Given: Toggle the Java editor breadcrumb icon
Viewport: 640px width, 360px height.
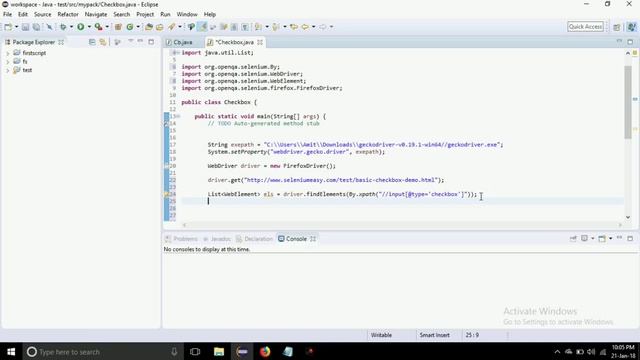Looking at the screenshot, I should [191, 27].
